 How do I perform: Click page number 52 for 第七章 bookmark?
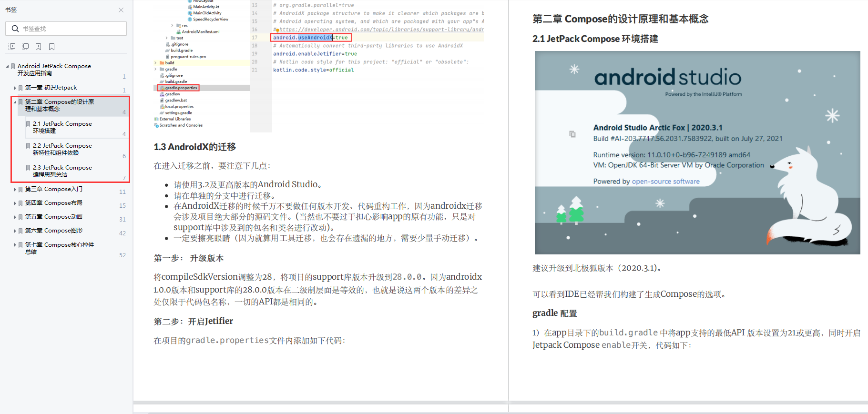(123, 255)
